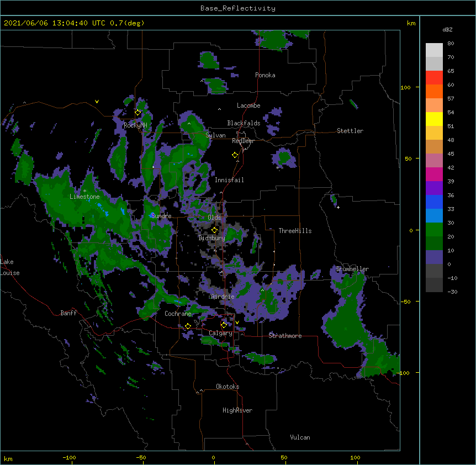Select the Sylvan label on the map
The height and width of the screenshot is (465, 476).
click(x=215, y=135)
